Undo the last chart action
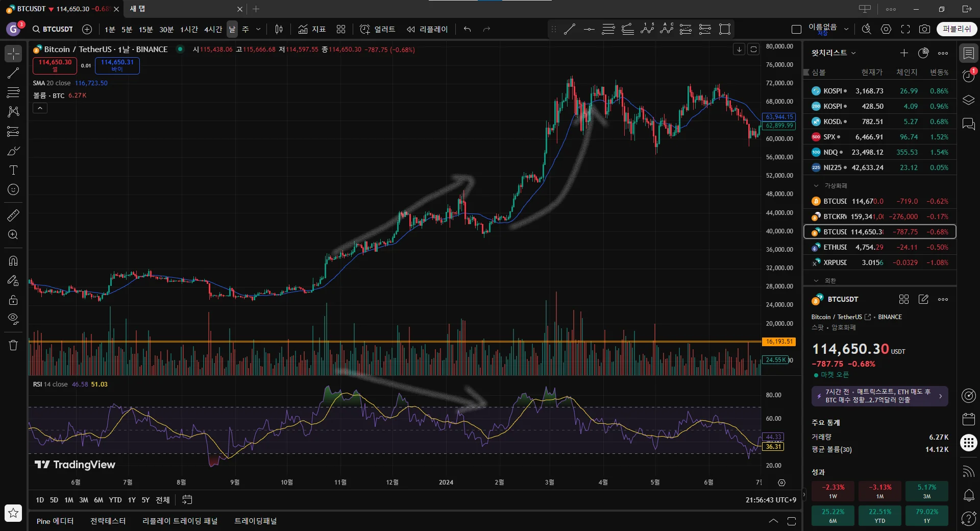 click(467, 29)
